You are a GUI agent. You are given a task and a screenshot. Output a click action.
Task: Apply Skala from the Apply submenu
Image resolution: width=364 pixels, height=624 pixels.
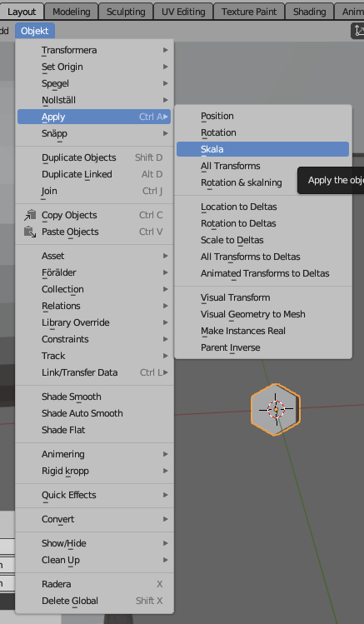pos(262,149)
